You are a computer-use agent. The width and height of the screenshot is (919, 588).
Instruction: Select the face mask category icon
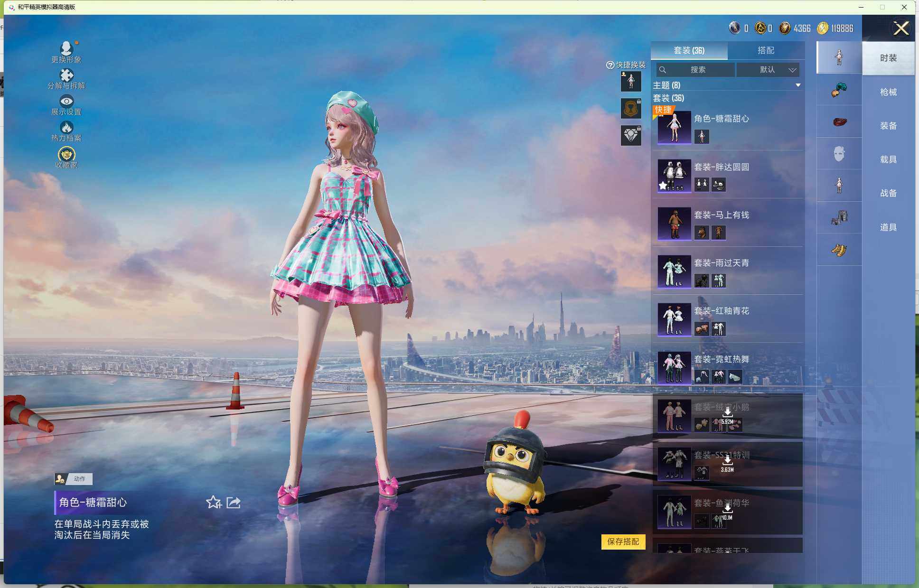coord(839,153)
